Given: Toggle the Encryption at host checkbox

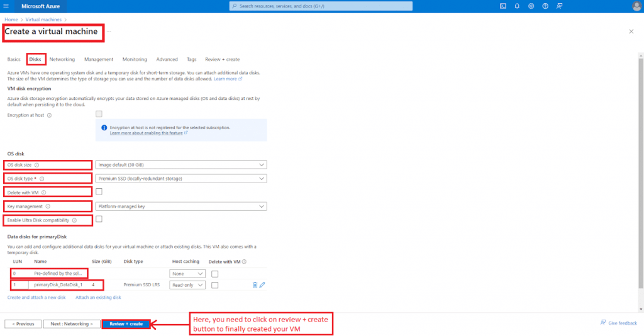Looking at the screenshot, I should [x=99, y=114].
